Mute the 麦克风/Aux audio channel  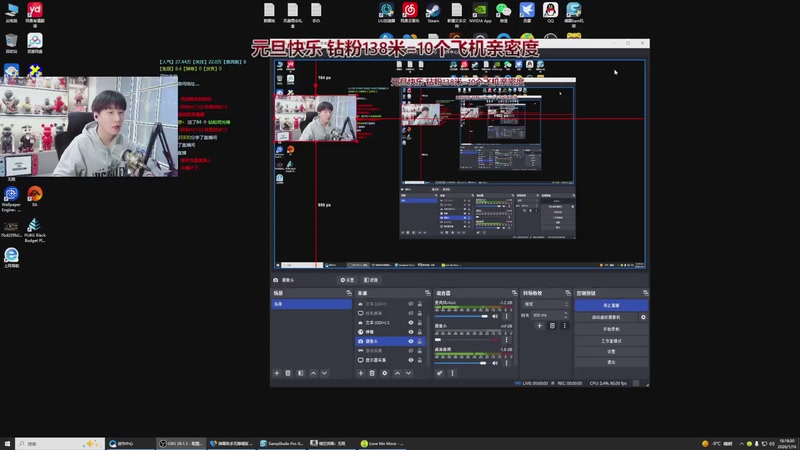tap(497, 315)
